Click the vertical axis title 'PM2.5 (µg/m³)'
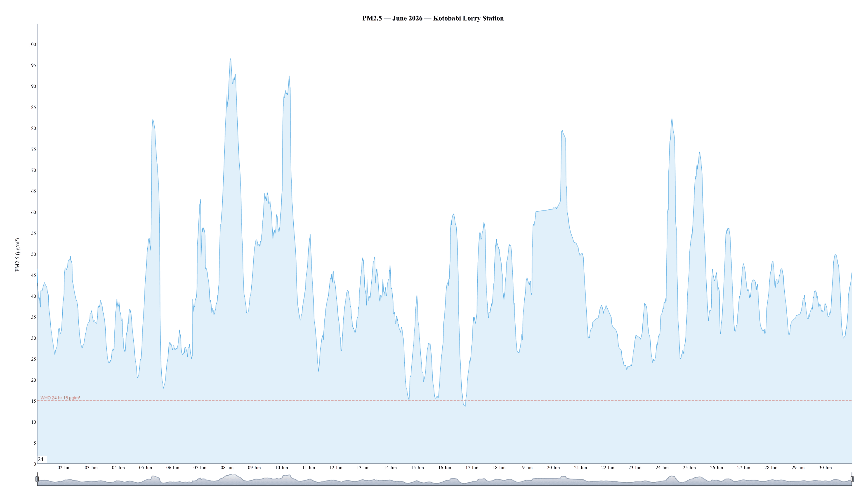This screenshot has width=868, height=500. pos(18,255)
